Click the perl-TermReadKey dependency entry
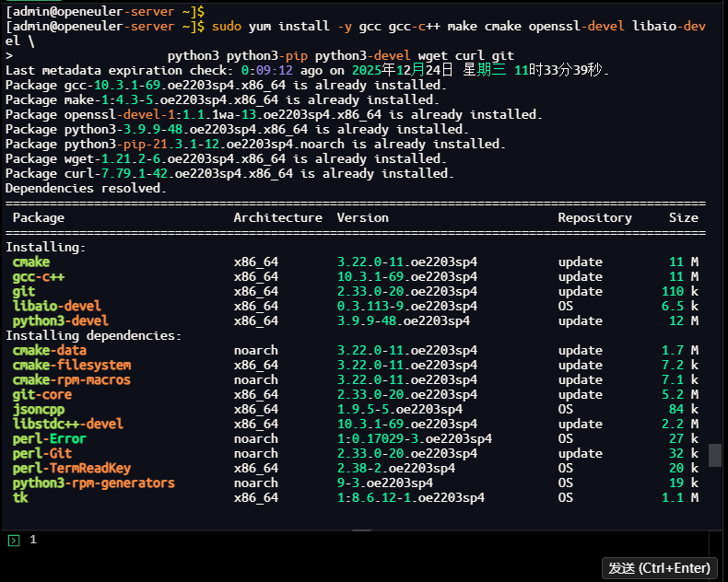This screenshot has height=582, width=728. click(72, 468)
